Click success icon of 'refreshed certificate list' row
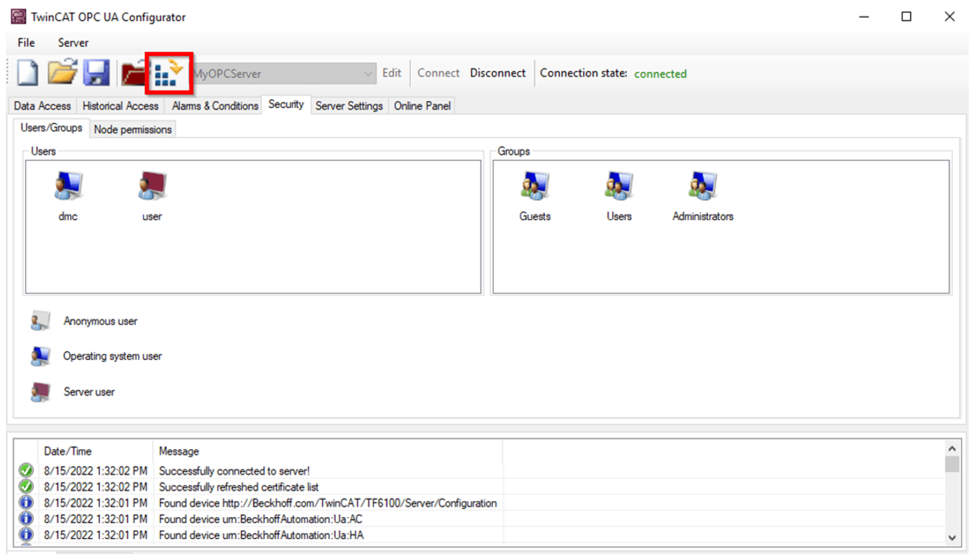977x560 pixels. click(x=26, y=487)
